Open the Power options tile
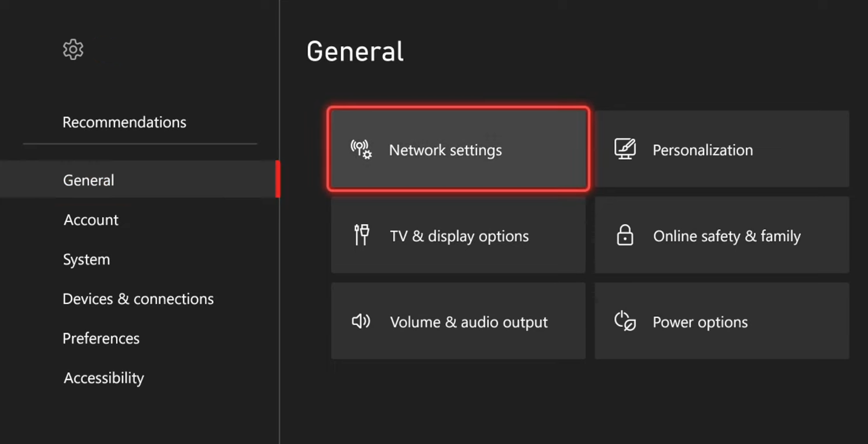Image resolution: width=868 pixels, height=444 pixels. coord(722,321)
